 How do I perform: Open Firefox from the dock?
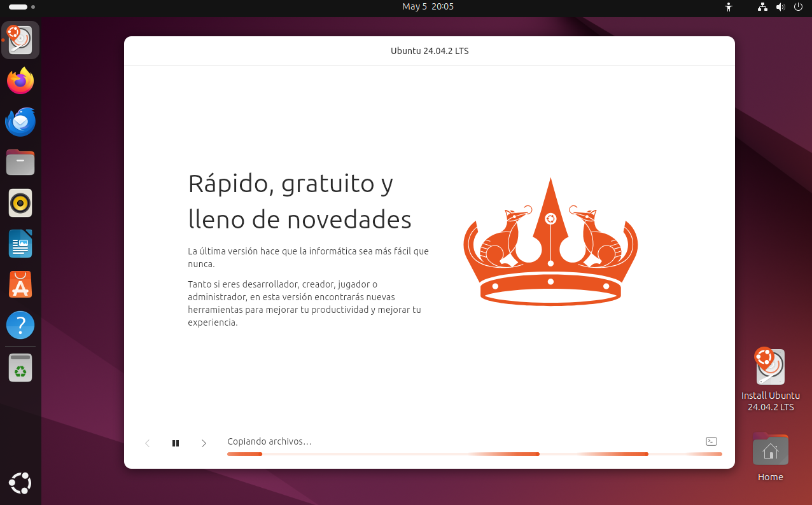tap(20, 81)
